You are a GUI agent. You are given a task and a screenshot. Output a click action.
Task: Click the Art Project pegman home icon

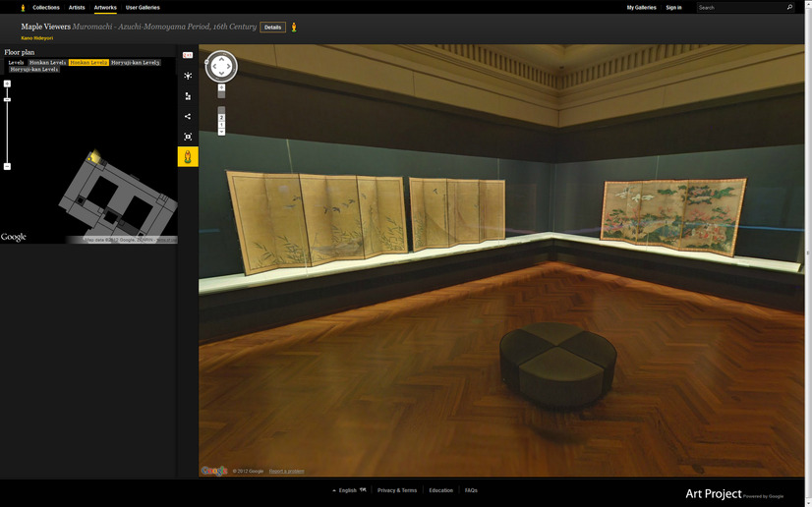tap(23, 8)
